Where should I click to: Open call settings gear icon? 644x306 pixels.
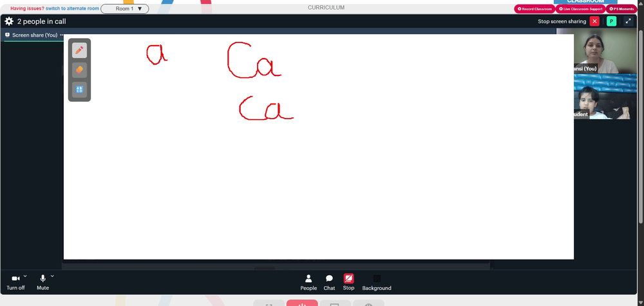pos(9,21)
